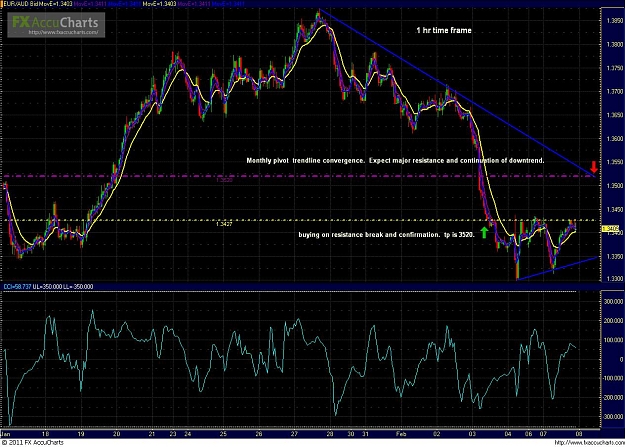The image size is (625, 447).
Task: Click the yellow current price tag on the axis
Action: [610, 229]
